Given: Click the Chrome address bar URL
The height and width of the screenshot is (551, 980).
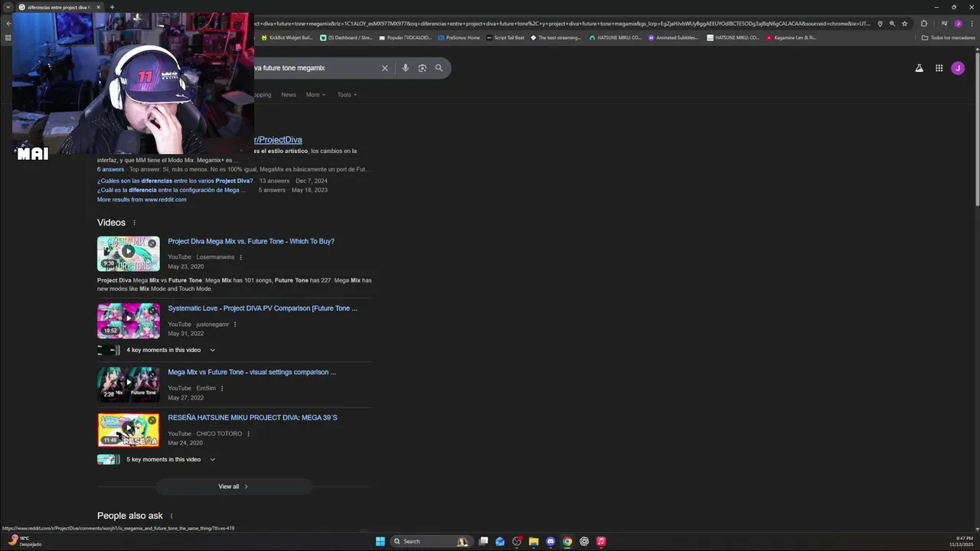Looking at the screenshot, I should coord(563,24).
